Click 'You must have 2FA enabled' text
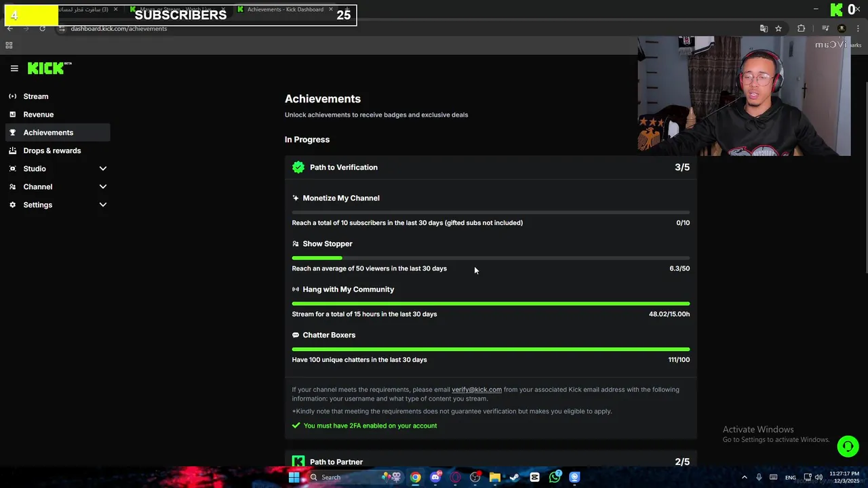Screen dimensions: 868x488 (x=370, y=426)
